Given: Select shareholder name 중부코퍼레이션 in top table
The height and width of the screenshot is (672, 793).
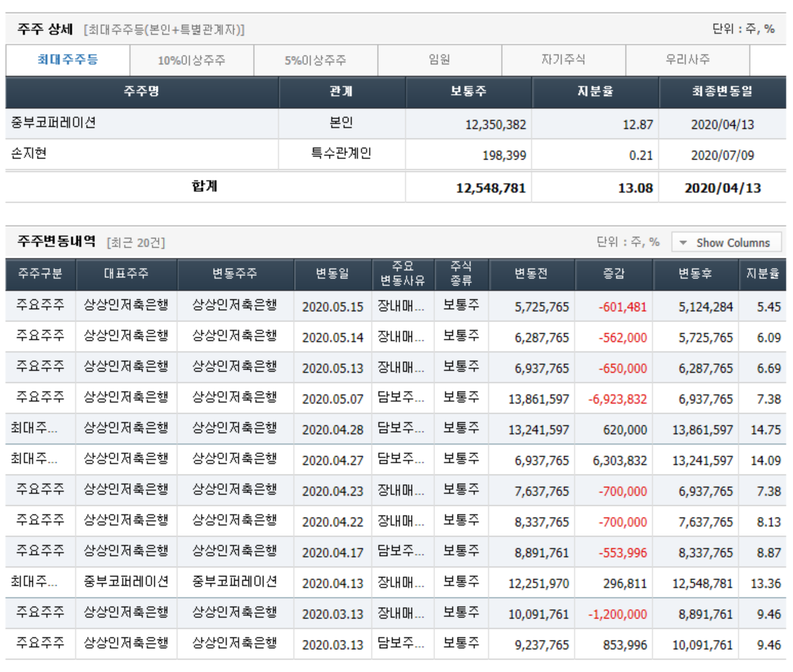Looking at the screenshot, I should [x=53, y=124].
